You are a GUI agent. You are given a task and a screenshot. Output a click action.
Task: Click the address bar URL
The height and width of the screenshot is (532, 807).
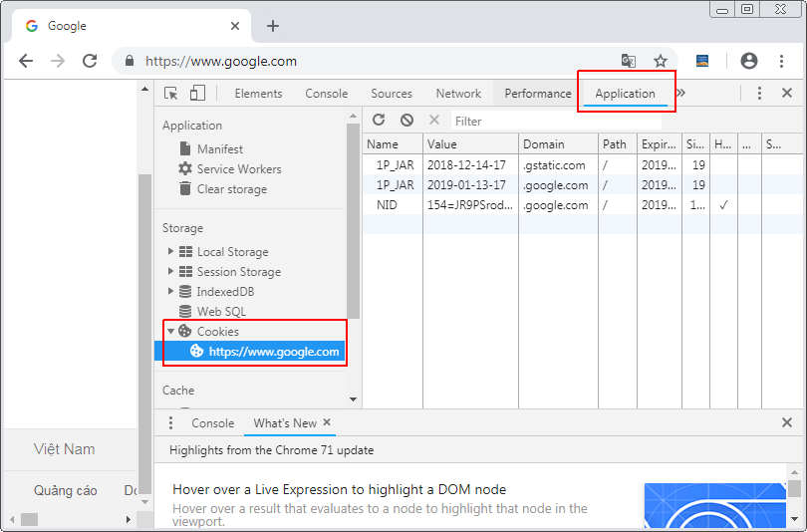221,61
